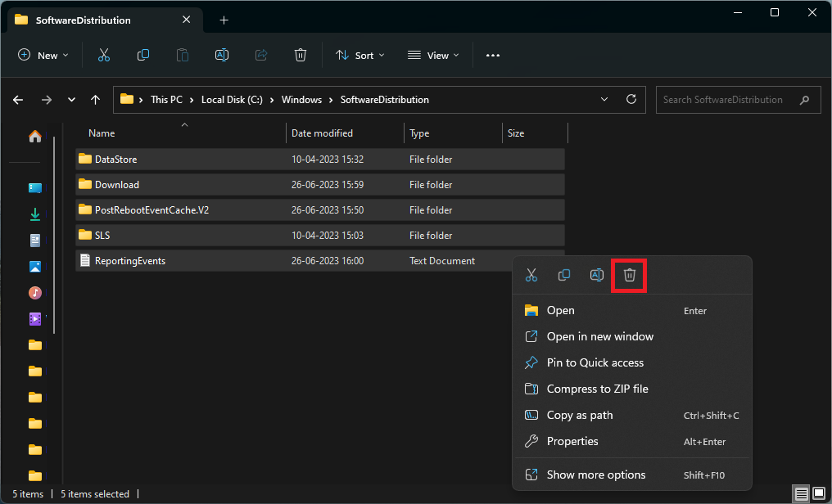Select the Cut icon in the toolbar

click(x=103, y=55)
